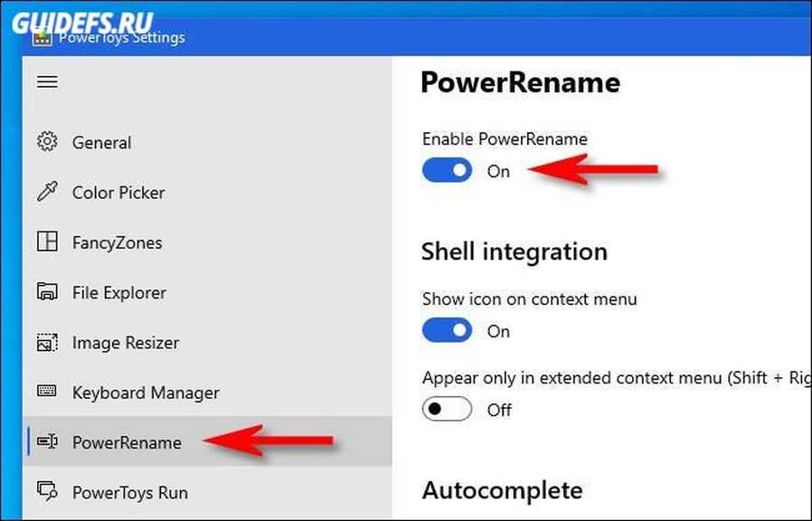812x521 pixels.
Task: Click the PowerToys Settings title bar icon
Action: click(42, 38)
